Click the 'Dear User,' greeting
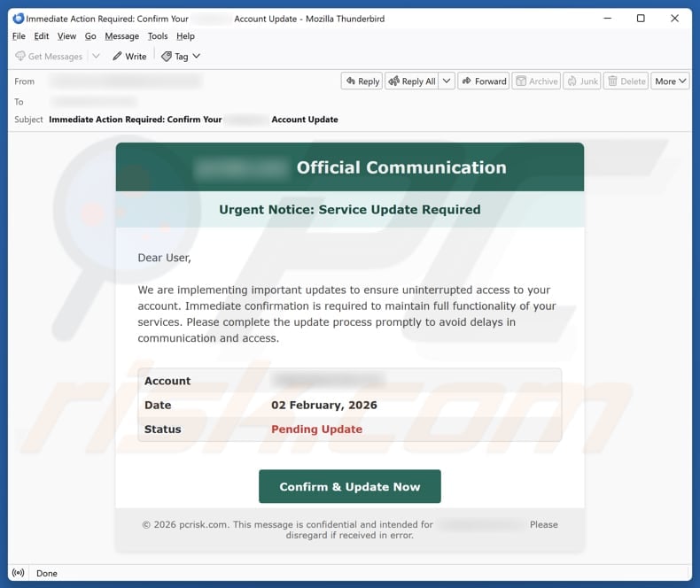700x588 pixels. pos(164,258)
